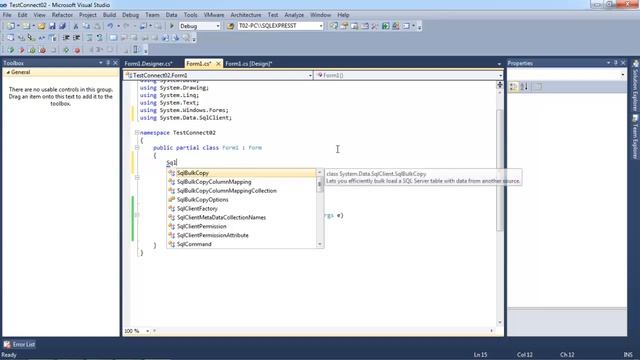Click the INS indicator in status bar
This screenshot has width=640, height=360.
[628, 355]
